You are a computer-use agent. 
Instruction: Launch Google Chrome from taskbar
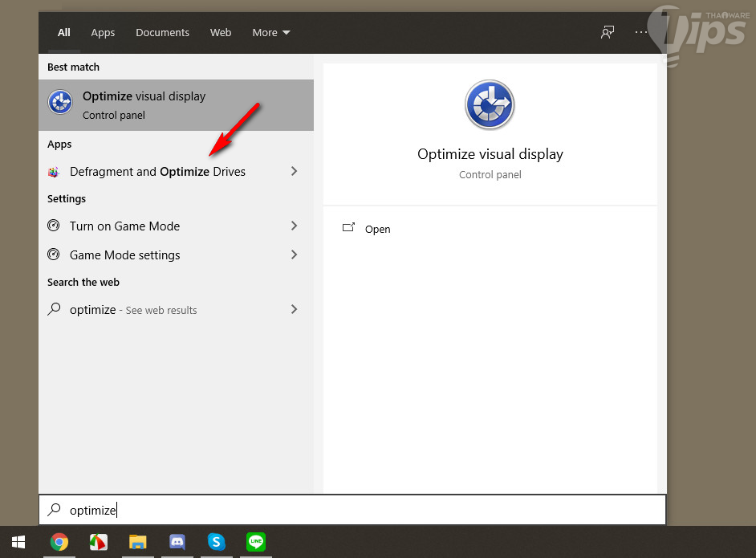[59, 542]
